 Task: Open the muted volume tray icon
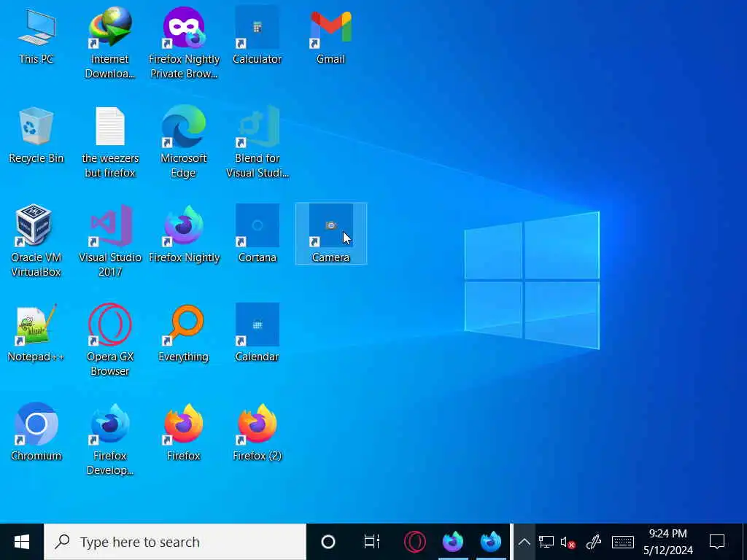pyautogui.click(x=568, y=542)
